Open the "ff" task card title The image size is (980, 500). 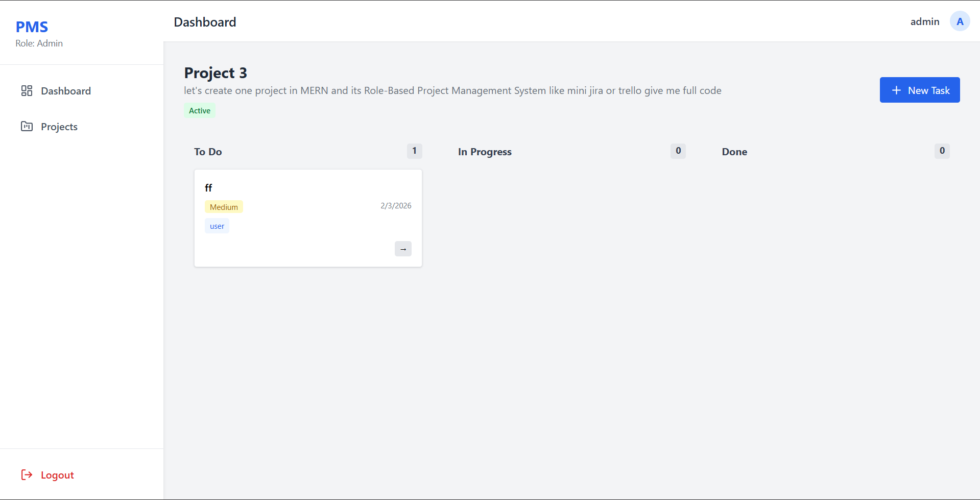coord(208,188)
